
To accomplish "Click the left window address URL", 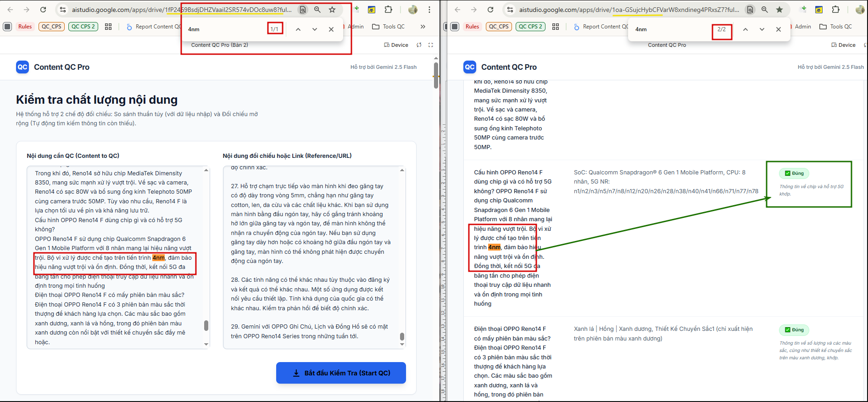I will [x=182, y=10].
